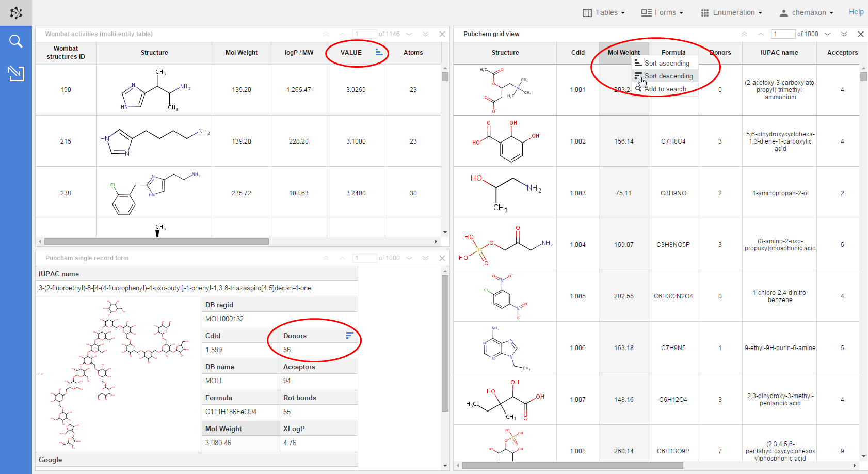Go to next record in Pubchem single record form
This screenshot has height=474, width=868.
pos(409,258)
